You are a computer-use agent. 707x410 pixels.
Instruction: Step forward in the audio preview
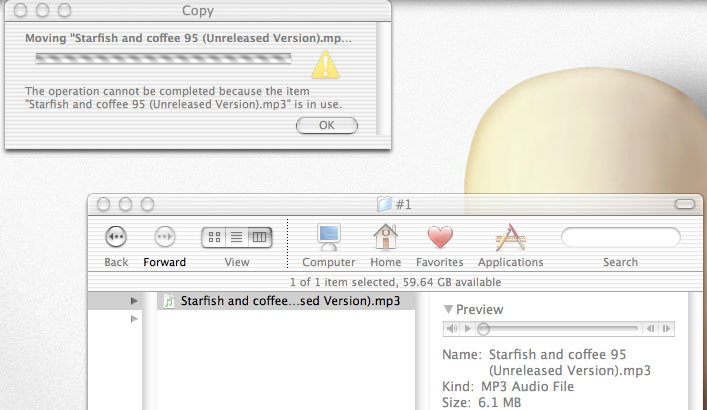(x=666, y=328)
